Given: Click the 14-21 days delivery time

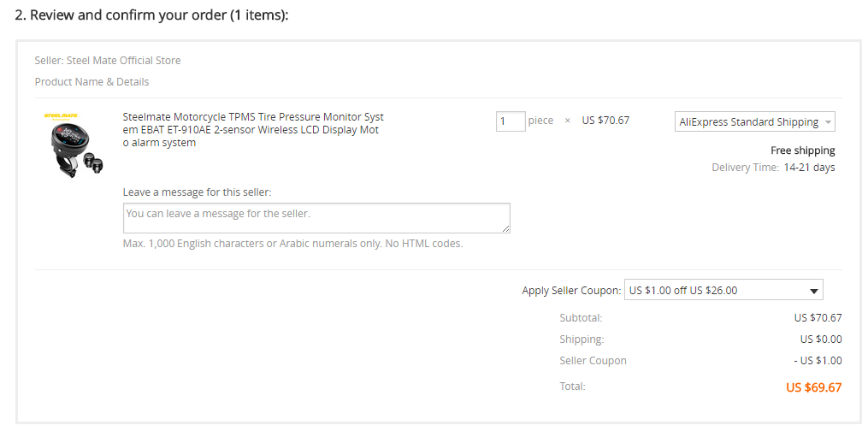Looking at the screenshot, I should pos(809,168).
